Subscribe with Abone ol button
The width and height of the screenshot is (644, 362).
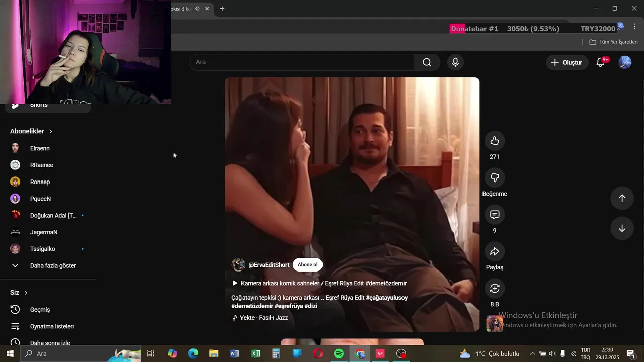click(x=307, y=265)
